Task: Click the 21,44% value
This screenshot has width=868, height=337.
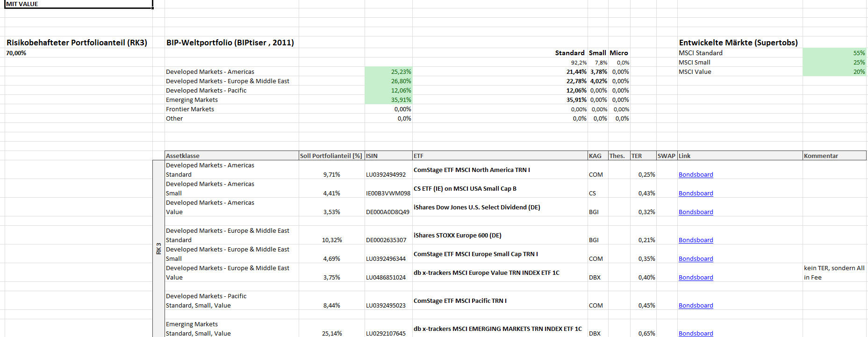Action: (576, 72)
